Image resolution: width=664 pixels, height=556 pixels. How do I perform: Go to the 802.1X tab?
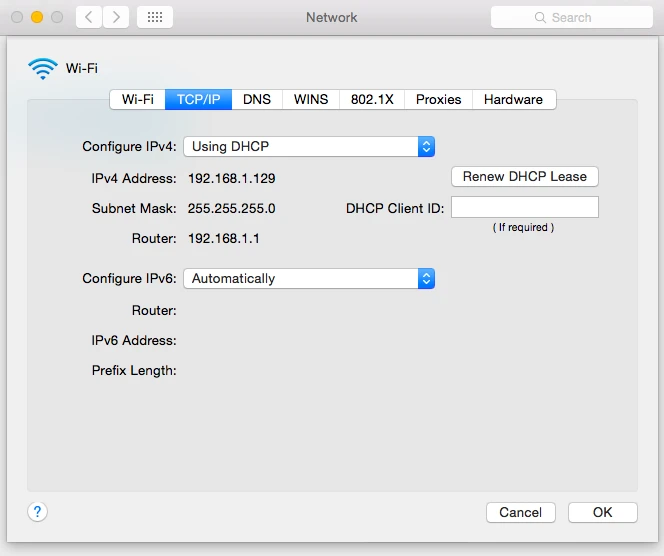372,99
